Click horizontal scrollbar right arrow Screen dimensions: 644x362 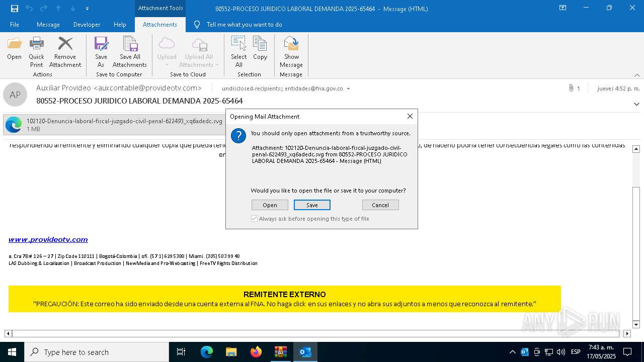(627, 333)
